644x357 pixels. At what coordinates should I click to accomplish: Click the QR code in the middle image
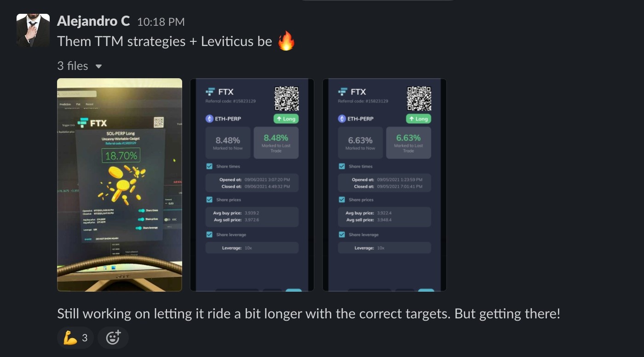point(287,98)
